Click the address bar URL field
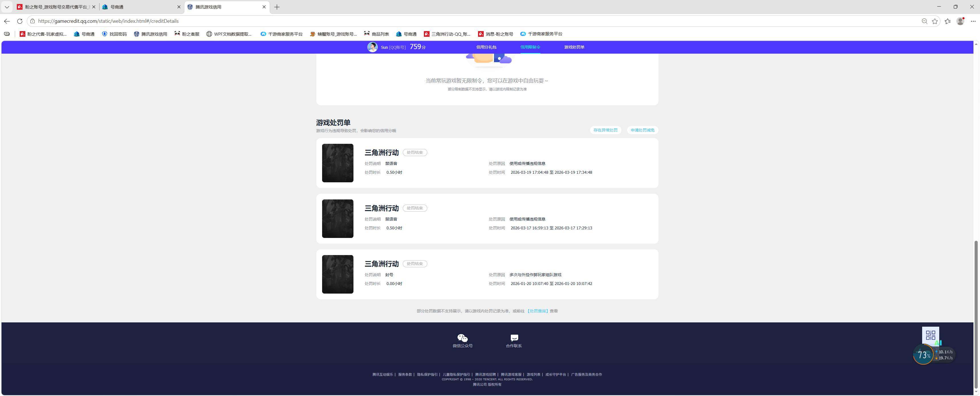 click(475, 21)
